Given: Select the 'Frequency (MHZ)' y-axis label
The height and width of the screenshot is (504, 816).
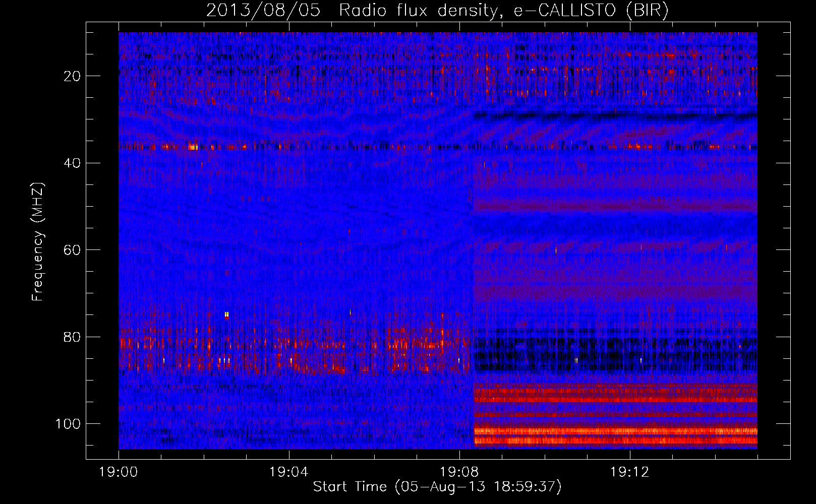Looking at the screenshot, I should tap(38, 241).
